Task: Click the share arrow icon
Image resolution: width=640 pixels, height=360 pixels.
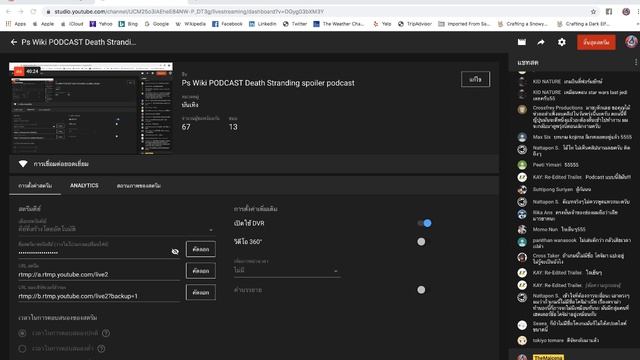Action: [541, 42]
